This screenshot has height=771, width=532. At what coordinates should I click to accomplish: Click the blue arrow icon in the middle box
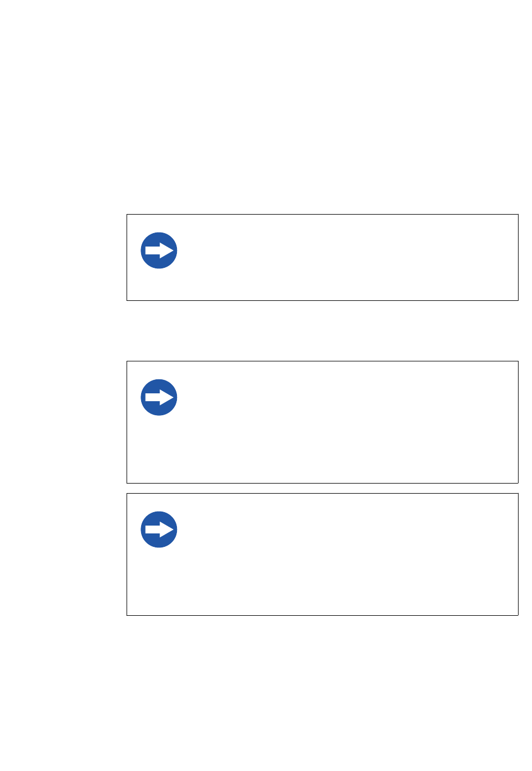click(159, 398)
